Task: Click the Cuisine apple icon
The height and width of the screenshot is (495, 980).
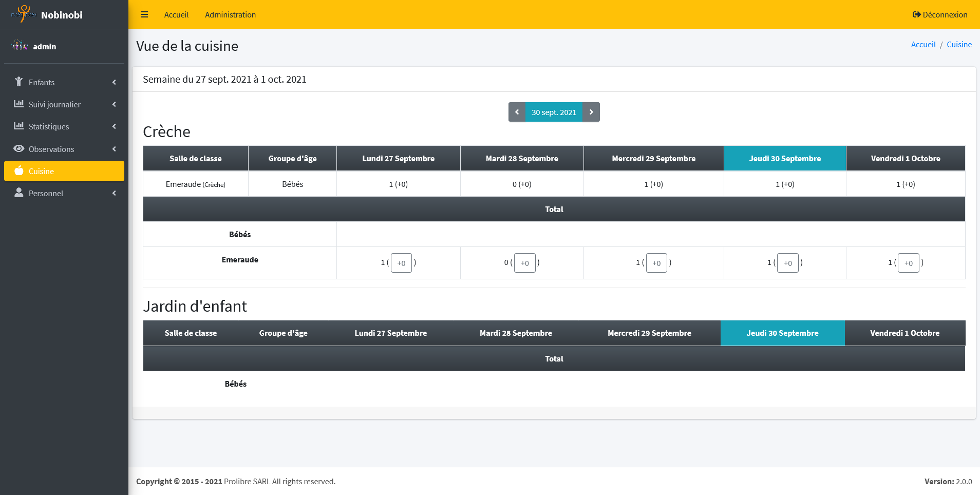Action: (19, 170)
